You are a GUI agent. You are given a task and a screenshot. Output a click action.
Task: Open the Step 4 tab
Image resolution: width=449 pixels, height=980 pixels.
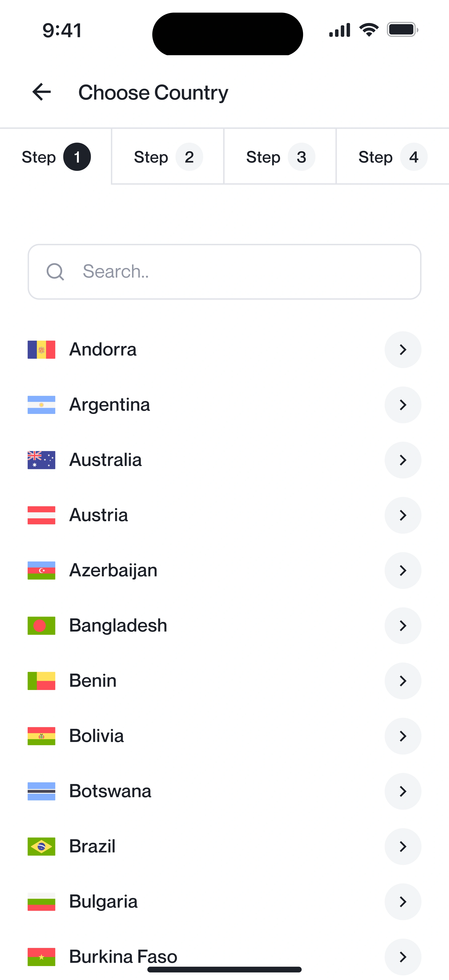click(x=392, y=157)
